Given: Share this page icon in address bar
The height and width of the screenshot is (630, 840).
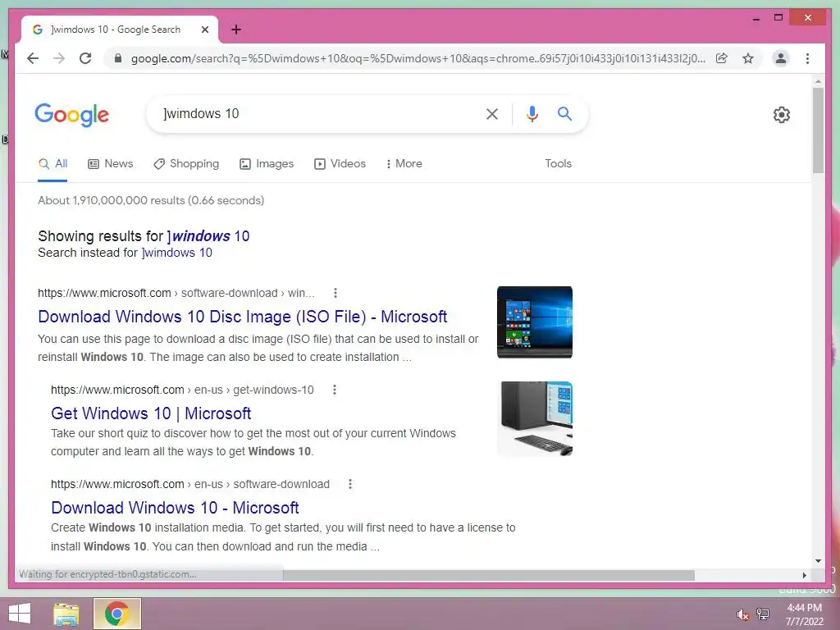Looking at the screenshot, I should click(722, 58).
